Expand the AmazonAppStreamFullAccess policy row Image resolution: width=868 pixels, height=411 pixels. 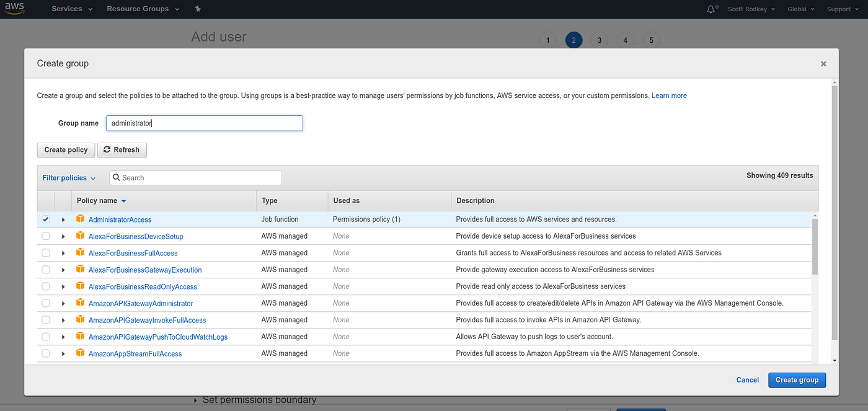pos(62,353)
